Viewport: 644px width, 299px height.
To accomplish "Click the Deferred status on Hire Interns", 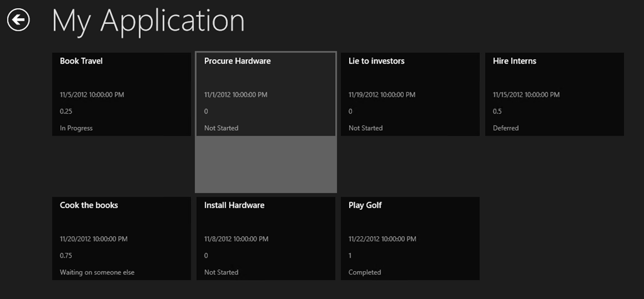I will [x=506, y=128].
